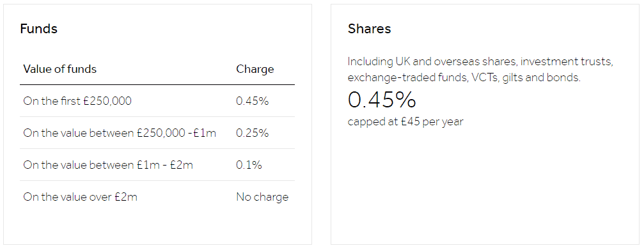644x248 pixels.
Task: Select the Value of funds column header
Action: coord(60,69)
